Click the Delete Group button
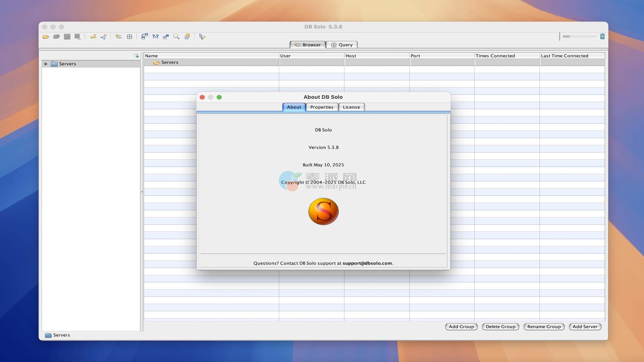644x362 pixels. (x=500, y=326)
